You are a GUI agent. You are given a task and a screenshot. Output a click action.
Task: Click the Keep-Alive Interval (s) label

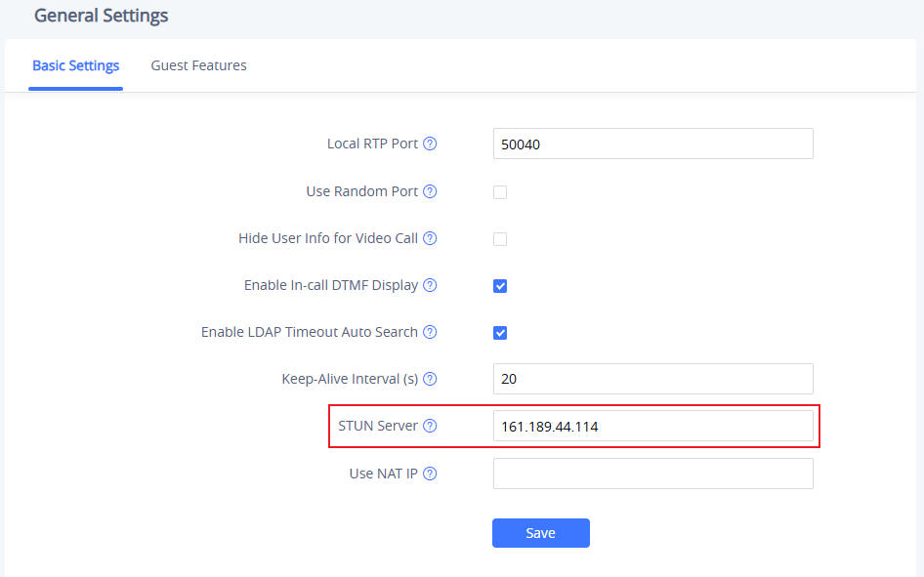[350, 379]
